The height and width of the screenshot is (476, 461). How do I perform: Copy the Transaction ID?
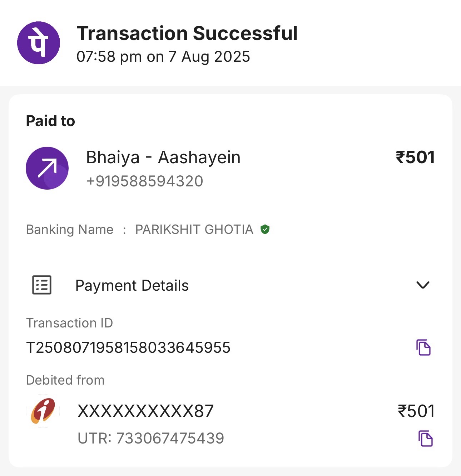(x=423, y=347)
